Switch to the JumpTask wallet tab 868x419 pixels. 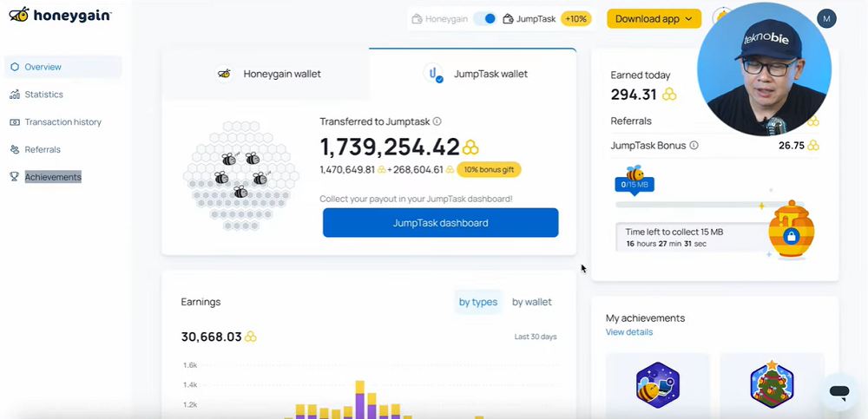coord(473,74)
